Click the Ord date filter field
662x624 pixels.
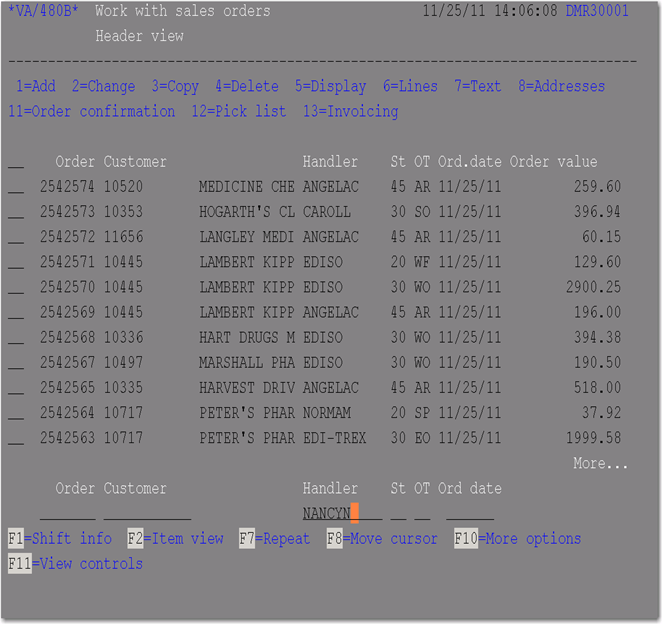[470, 513]
